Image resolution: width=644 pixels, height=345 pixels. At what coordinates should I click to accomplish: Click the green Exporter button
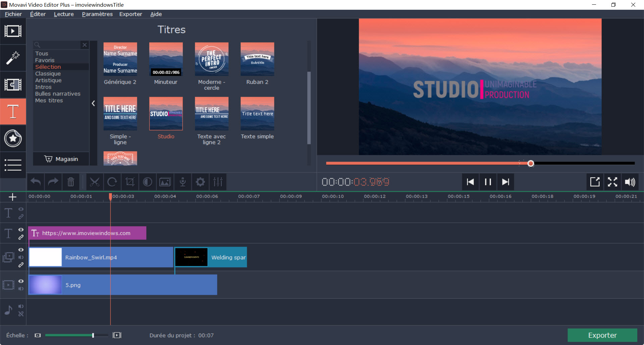tap(602, 335)
